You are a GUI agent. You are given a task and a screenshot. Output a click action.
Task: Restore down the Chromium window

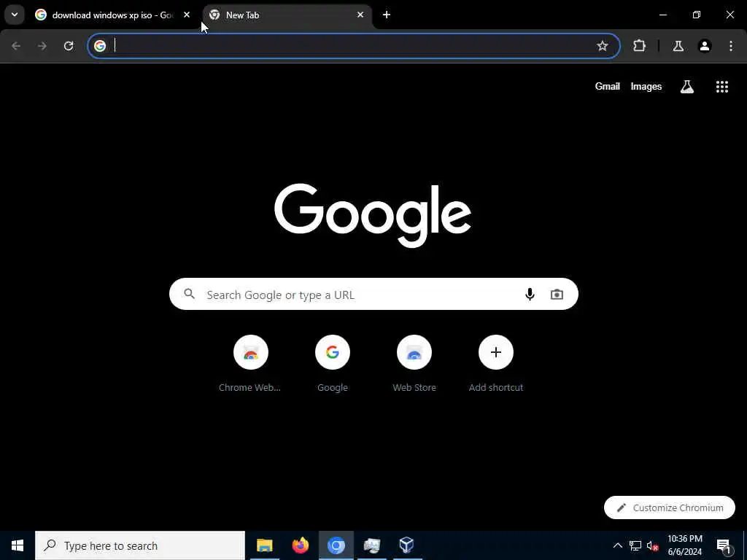pos(697,15)
